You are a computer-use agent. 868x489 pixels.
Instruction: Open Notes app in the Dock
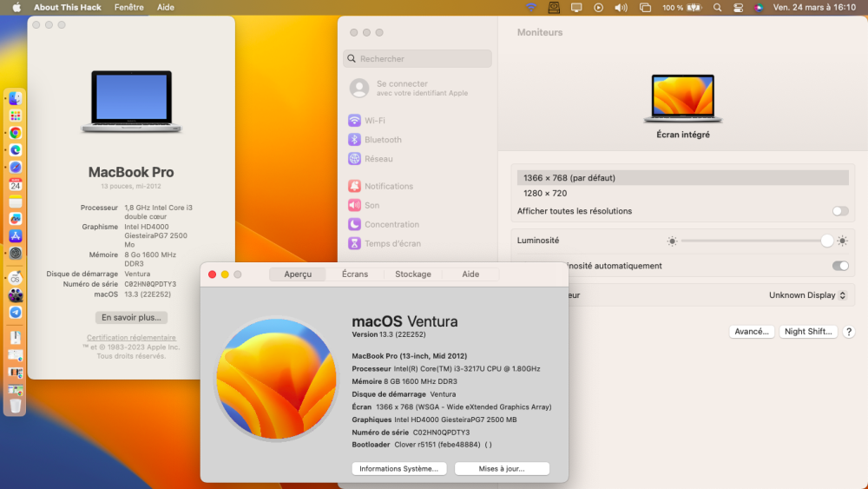[16, 202]
